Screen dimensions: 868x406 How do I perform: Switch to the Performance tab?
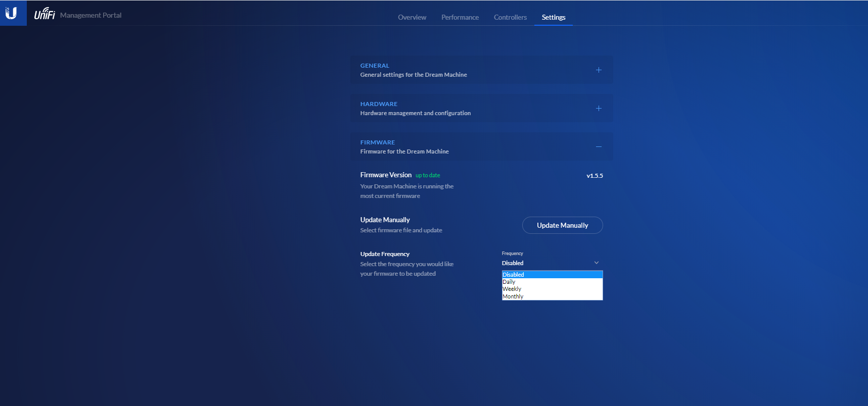click(460, 17)
